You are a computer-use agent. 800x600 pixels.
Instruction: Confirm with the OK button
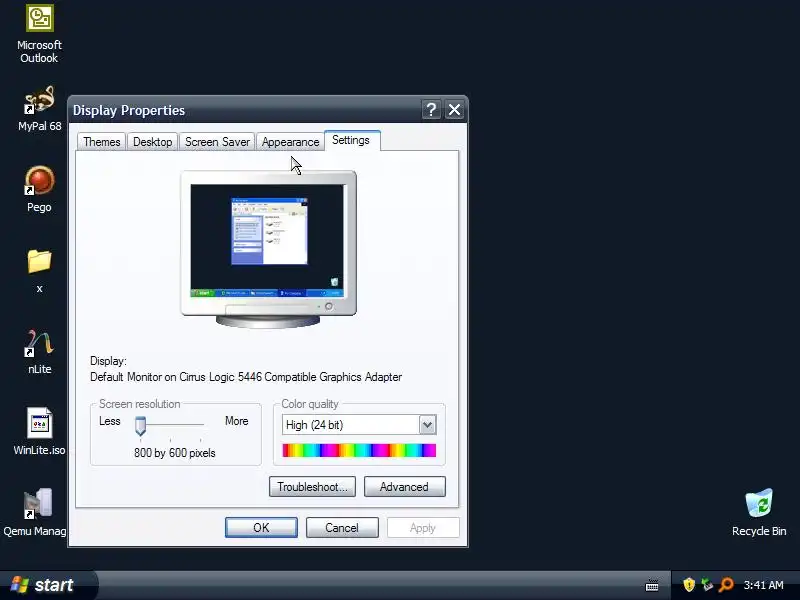[x=261, y=528]
